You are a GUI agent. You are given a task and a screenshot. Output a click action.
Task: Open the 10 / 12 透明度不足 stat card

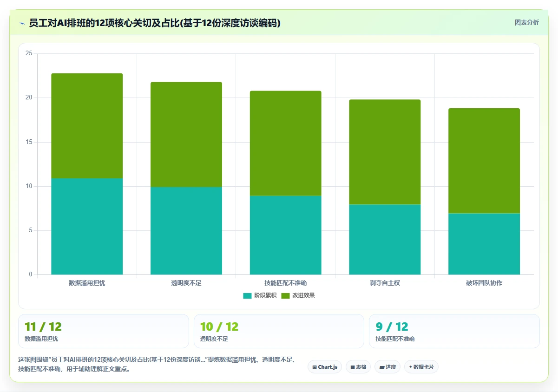click(x=279, y=331)
